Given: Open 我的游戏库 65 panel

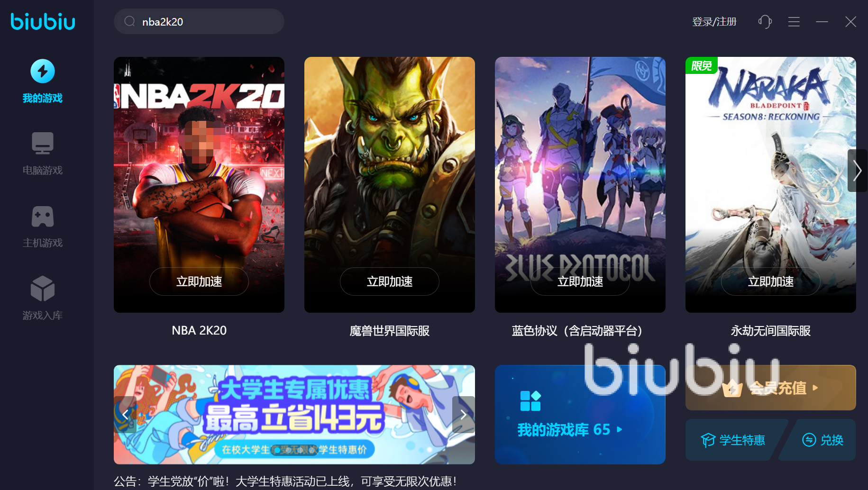Looking at the screenshot, I should point(580,415).
